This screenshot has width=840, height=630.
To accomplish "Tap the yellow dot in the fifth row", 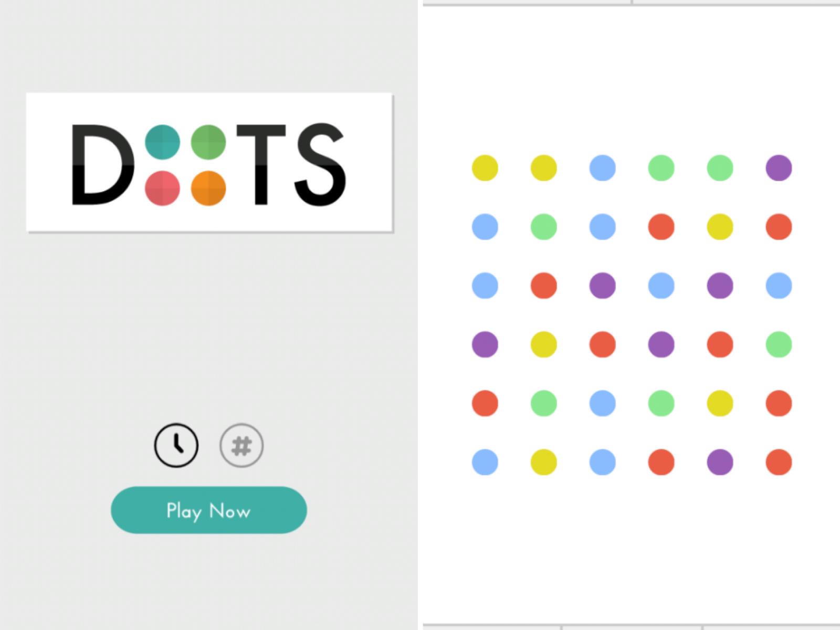I will 720,403.
